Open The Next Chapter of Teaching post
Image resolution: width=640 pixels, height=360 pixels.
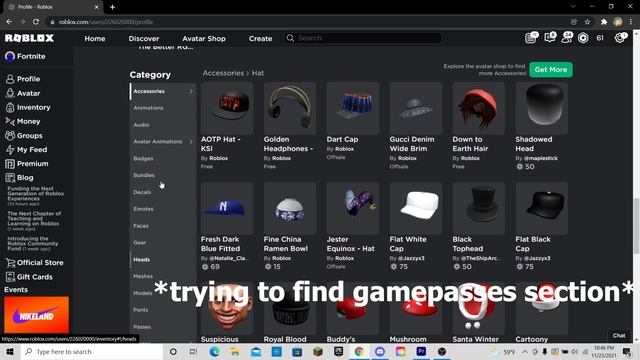click(34, 221)
